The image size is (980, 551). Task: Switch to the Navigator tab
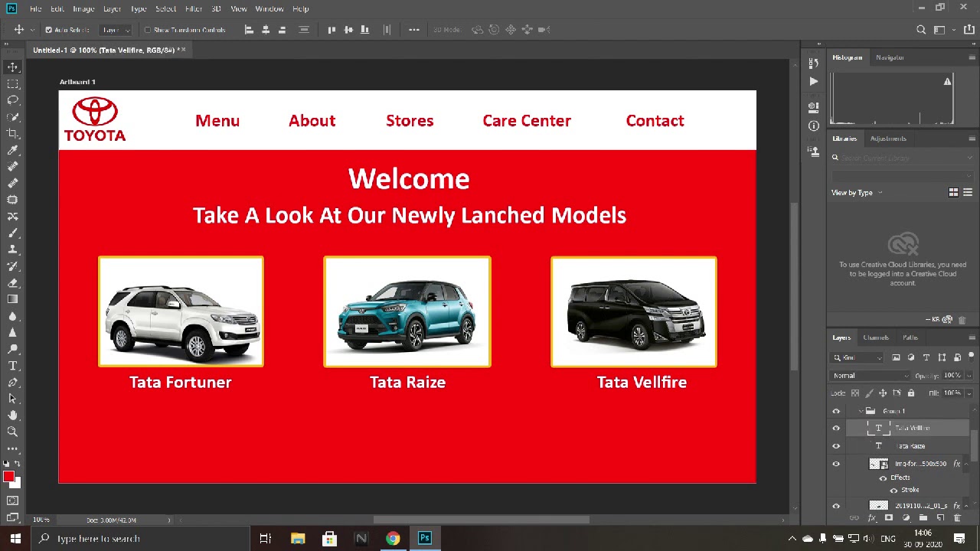coord(890,57)
